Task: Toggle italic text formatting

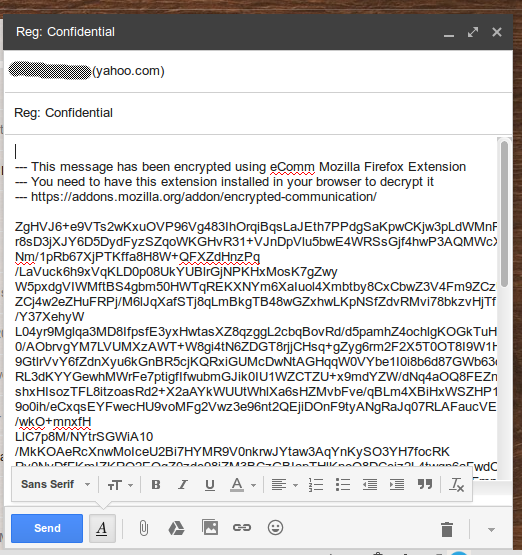Action: tap(183, 485)
